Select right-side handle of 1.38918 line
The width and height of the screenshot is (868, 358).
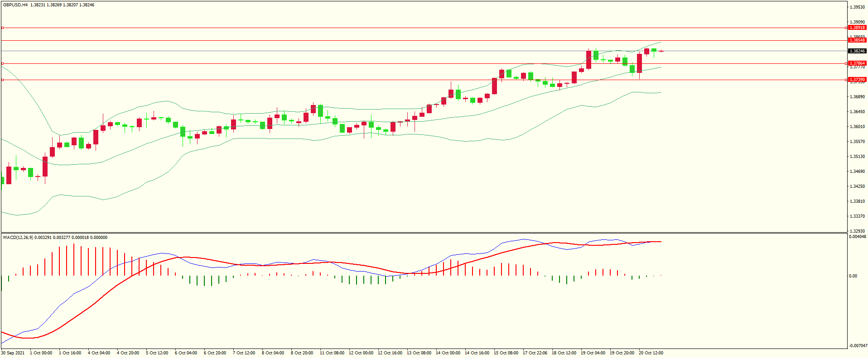click(846, 28)
